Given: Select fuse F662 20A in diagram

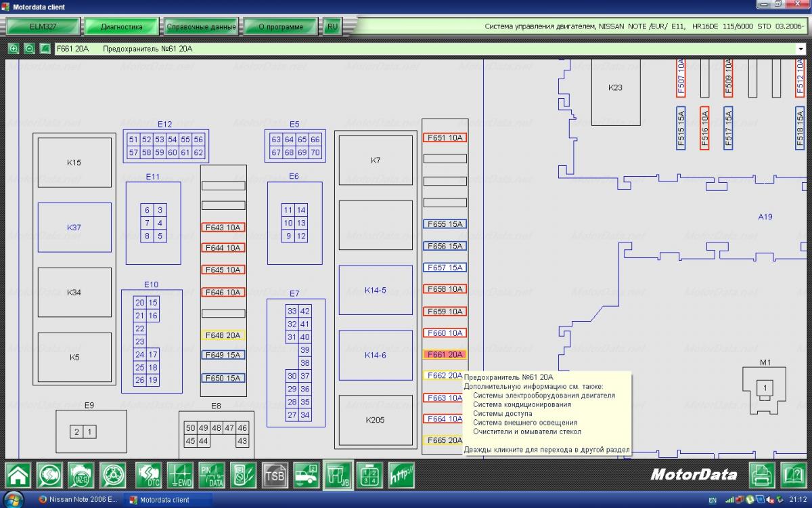Looking at the screenshot, I should pyautogui.click(x=444, y=376).
